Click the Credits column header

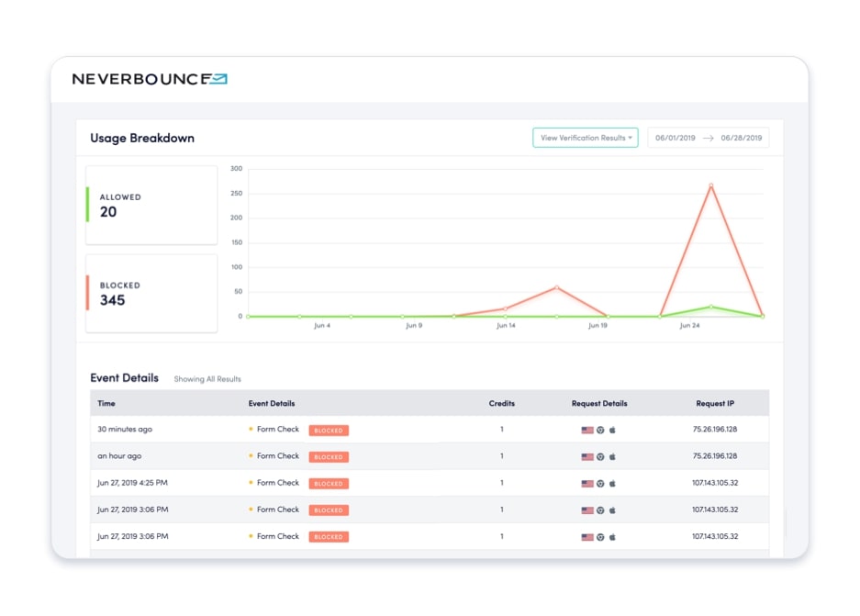501,403
